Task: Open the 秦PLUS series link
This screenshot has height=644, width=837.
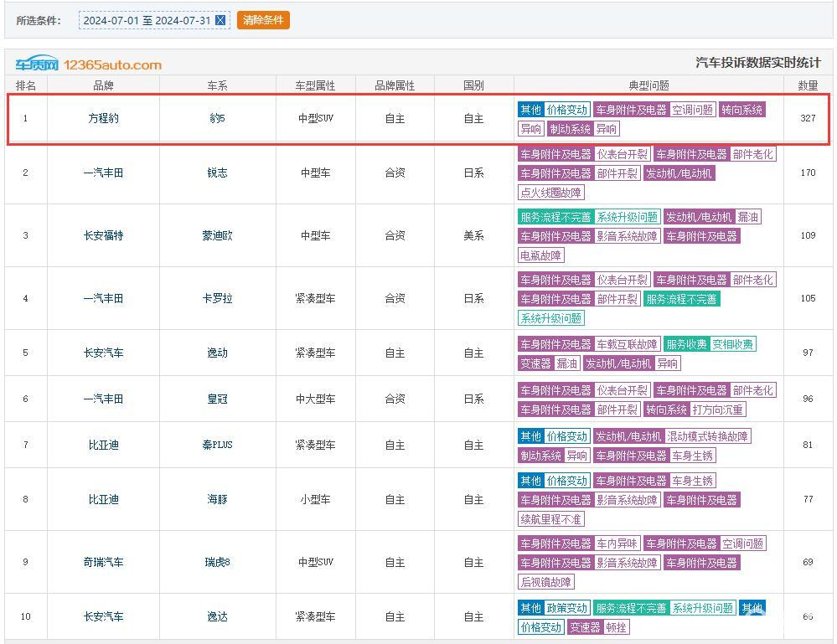Action: tap(217, 445)
